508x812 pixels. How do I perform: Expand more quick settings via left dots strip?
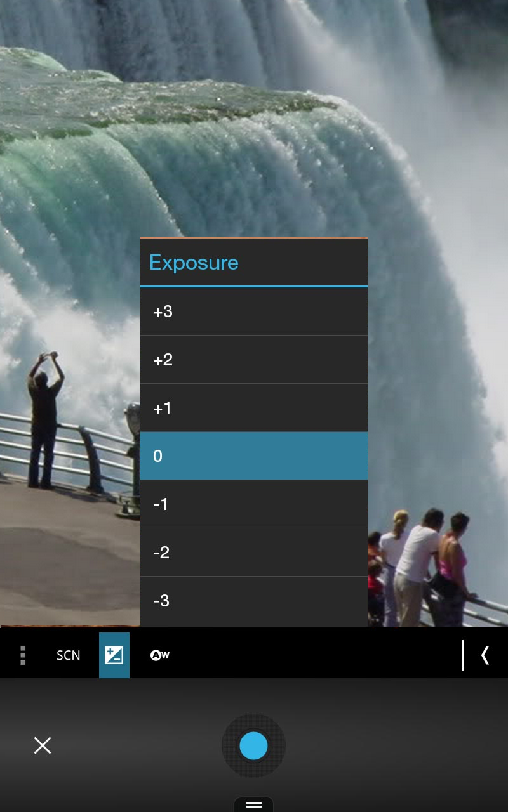coord(22,655)
